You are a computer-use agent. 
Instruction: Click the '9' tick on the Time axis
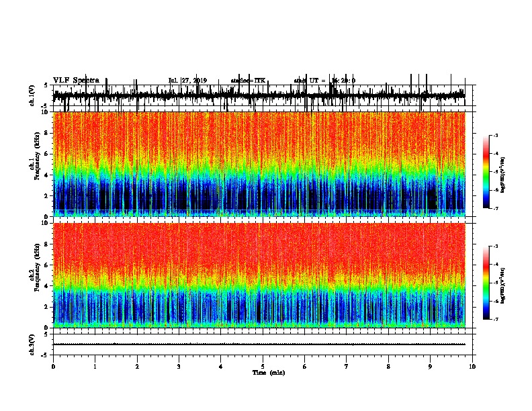(x=430, y=367)
